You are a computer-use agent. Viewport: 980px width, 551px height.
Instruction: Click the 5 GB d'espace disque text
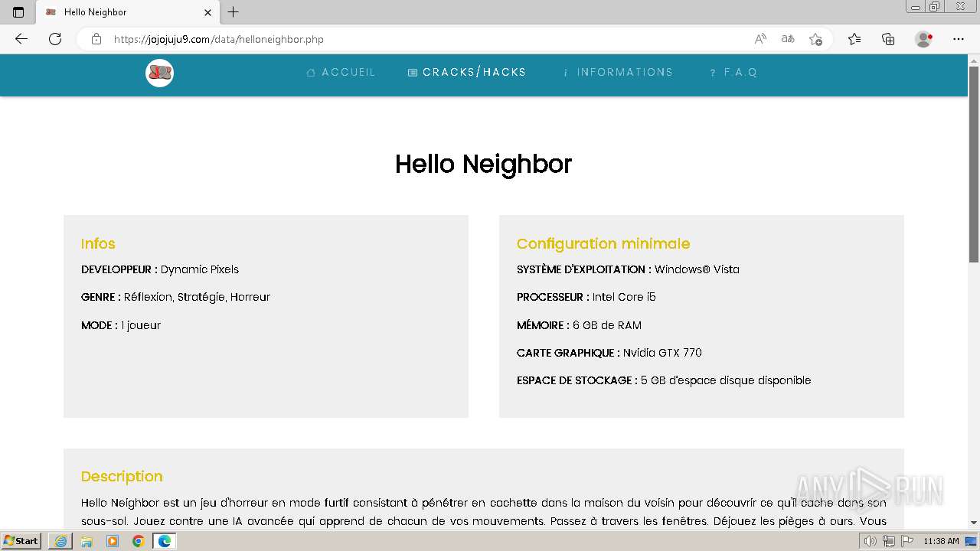tap(726, 380)
